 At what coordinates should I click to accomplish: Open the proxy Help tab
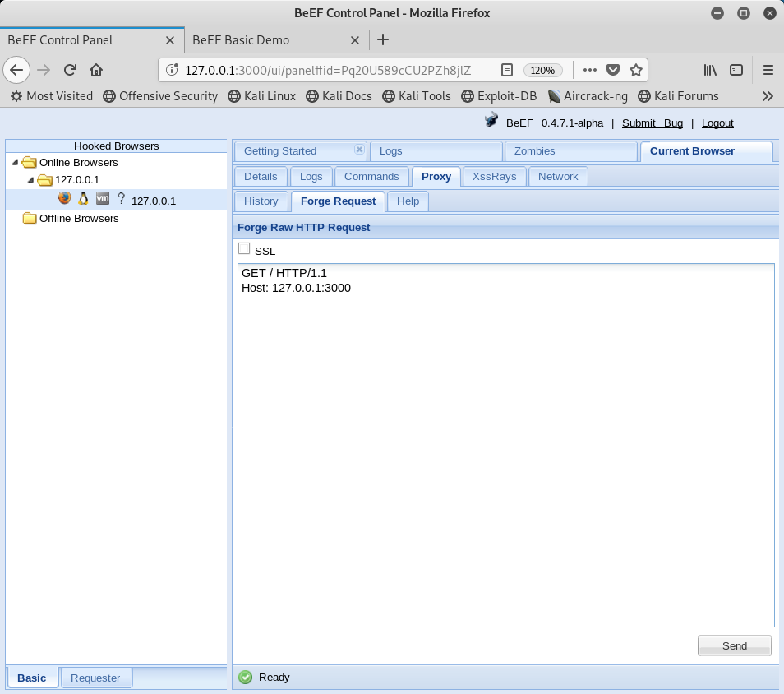coord(408,201)
